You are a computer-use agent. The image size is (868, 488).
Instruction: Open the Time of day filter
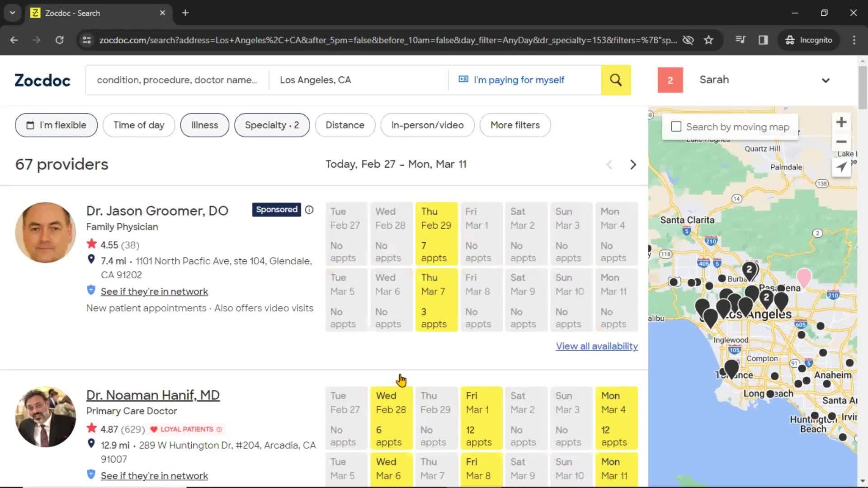(139, 125)
